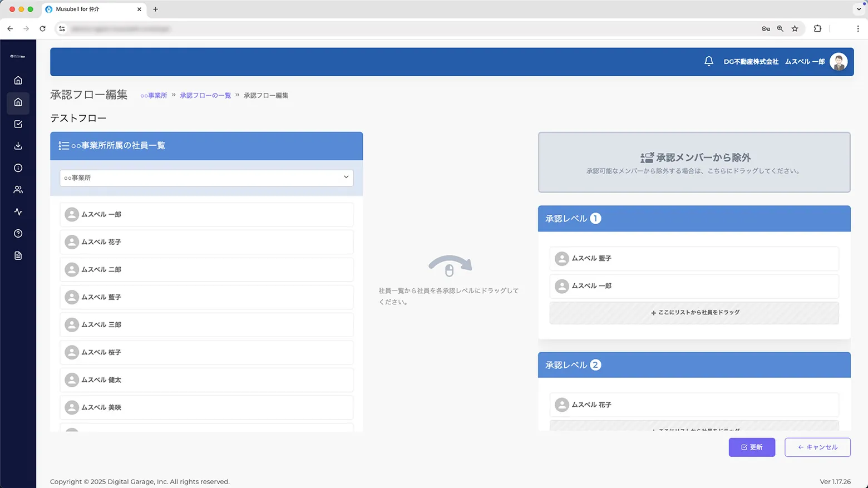This screenshot has height=488, width=868.
Task: Click the checklist icon in sidebar
Action: tap(18, 124)
